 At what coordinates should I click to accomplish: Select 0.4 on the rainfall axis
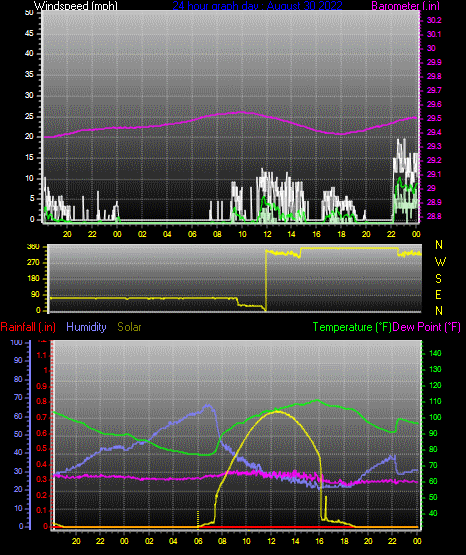42,464
